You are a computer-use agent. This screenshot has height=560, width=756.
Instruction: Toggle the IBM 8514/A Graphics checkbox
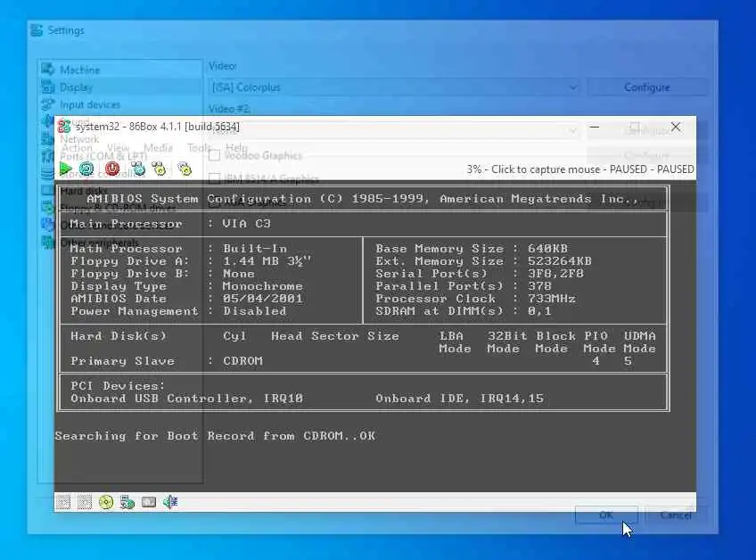click(x=215, y=179)
